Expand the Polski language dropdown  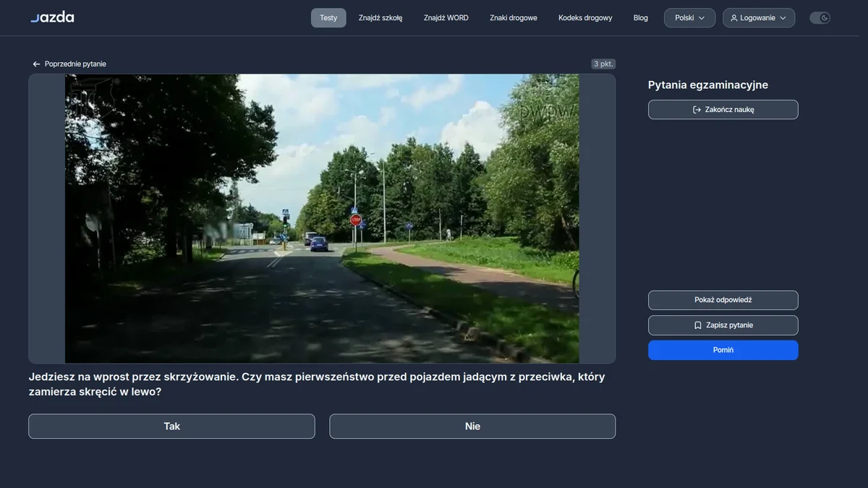click(x=690, y=18)
